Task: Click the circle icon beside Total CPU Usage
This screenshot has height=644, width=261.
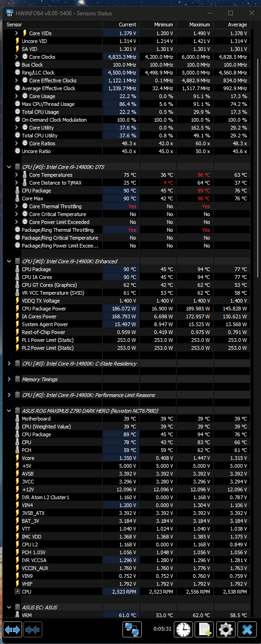Action: tap(18, 112)
